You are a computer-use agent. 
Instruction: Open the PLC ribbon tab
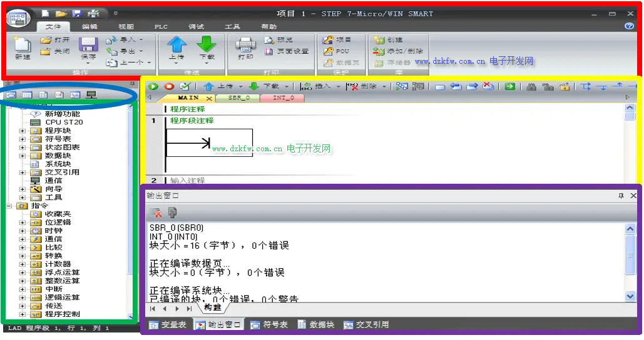coord(161,27)
